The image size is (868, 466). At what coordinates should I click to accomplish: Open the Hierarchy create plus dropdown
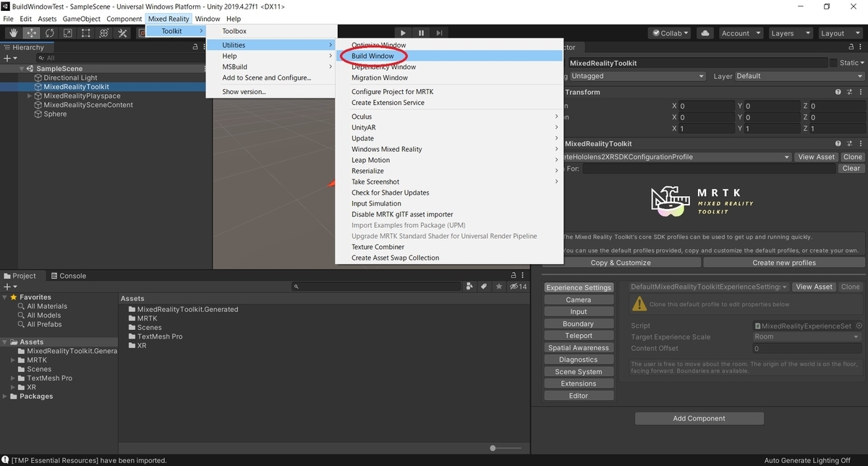coord(9,58)
